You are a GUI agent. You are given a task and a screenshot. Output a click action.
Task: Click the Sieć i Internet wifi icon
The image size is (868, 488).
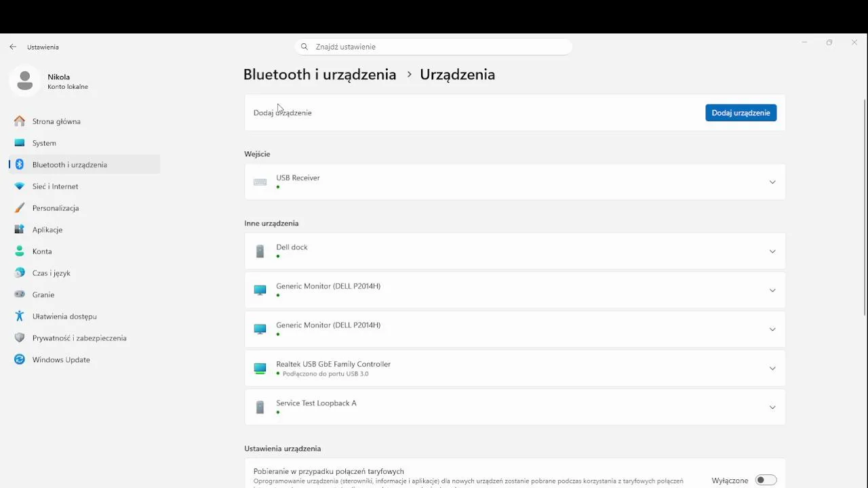[x=20, y=186]
